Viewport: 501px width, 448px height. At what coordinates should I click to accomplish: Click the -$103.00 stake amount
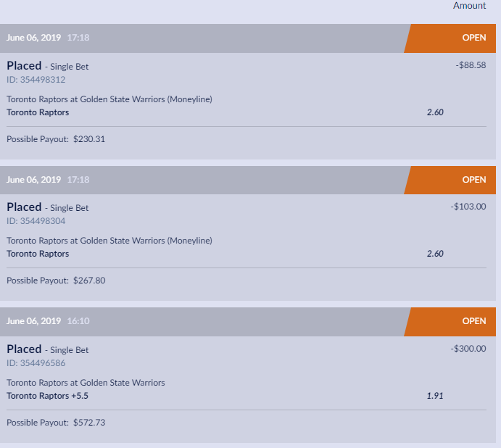(468, 207)
